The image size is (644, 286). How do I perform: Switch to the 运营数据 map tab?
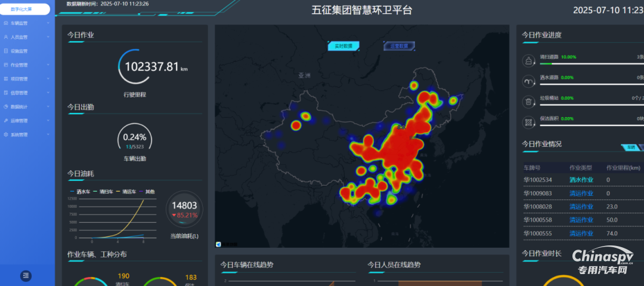(399, 46)
